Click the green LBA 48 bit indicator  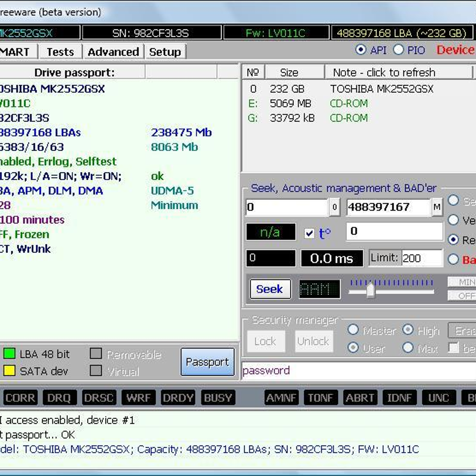(x=9, y=353)
